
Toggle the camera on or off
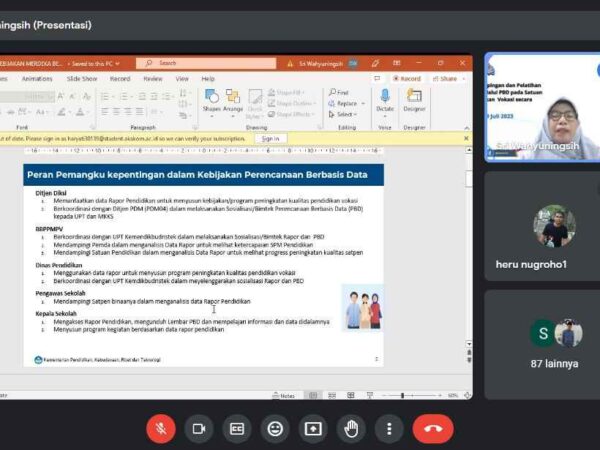(x=199, y=428)
